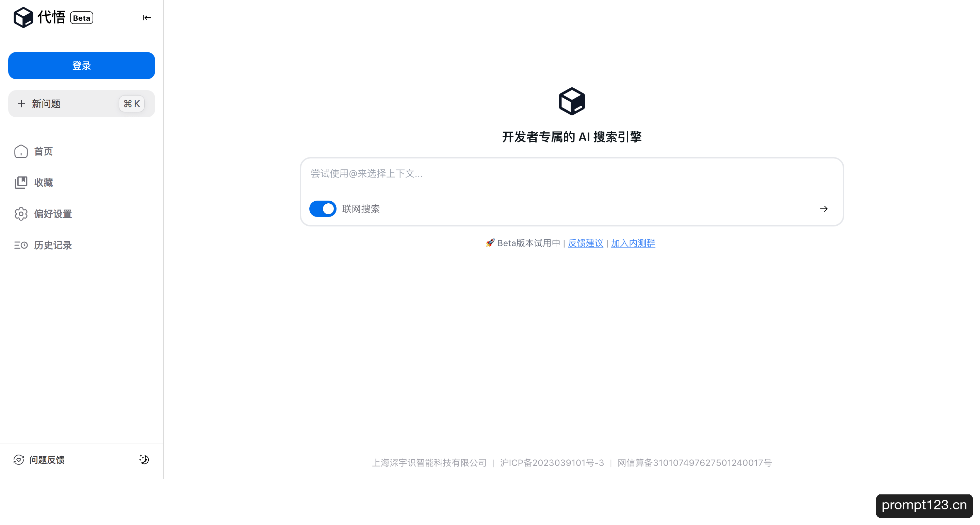Screen dimensions: 980x525
Task: Start a new question with 新问题
Action: tap(81, 104)
